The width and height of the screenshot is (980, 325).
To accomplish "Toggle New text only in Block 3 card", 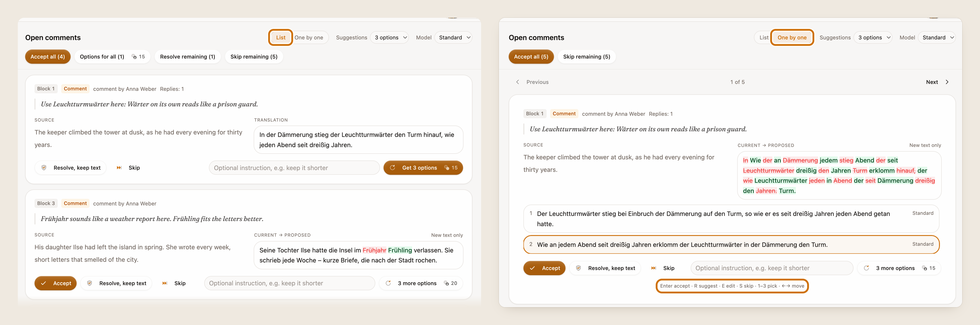I will click(447, 235).
